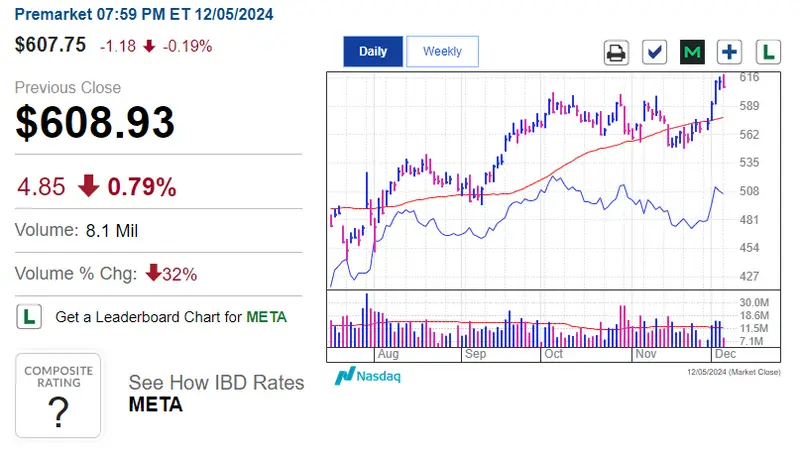
Task: Click the Composite Rating question mark box
Action: (x=58, y=395)
